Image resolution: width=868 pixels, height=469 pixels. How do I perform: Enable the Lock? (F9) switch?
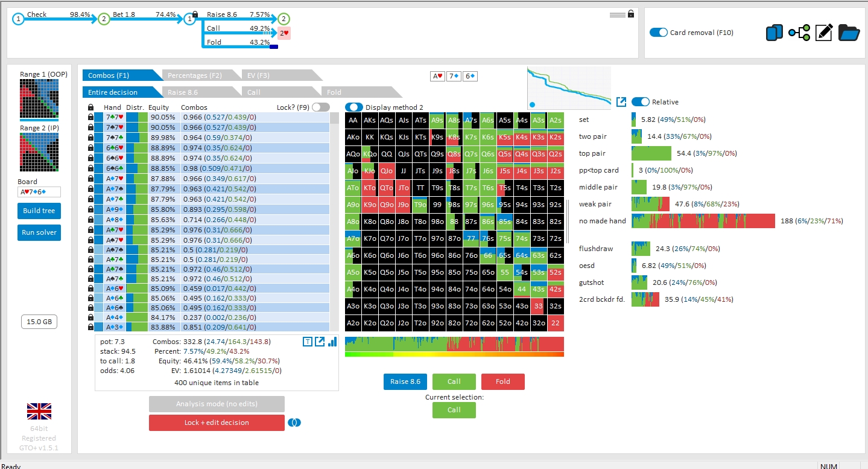(321, 107)
